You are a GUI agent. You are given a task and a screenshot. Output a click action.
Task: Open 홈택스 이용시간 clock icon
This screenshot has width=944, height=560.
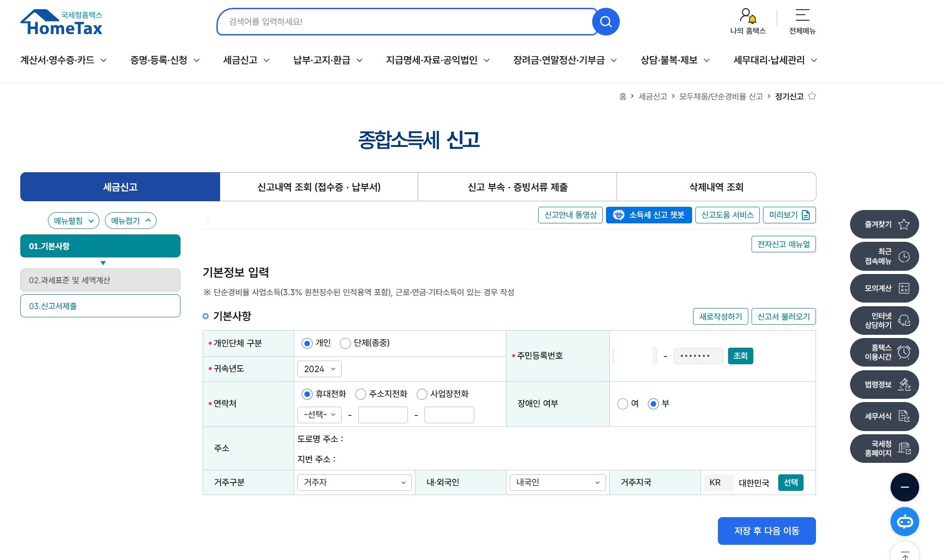pyautogui.click(x=904, y=352)
